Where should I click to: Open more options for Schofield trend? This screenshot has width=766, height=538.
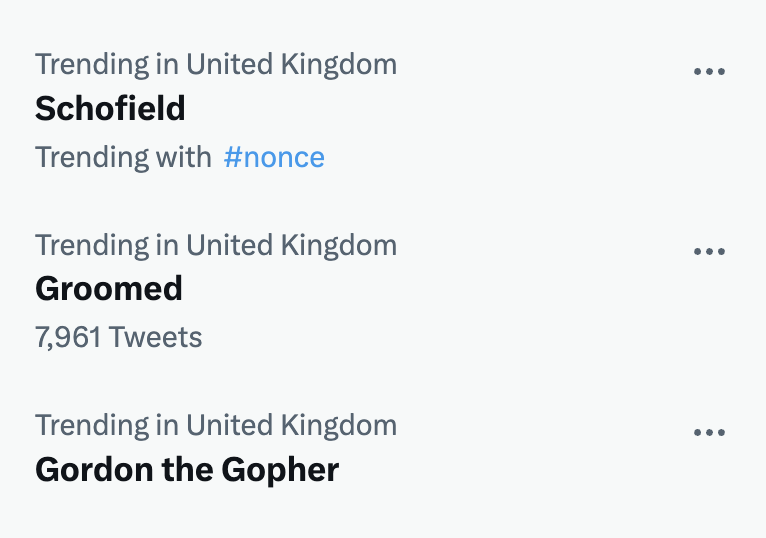(709, 71)
